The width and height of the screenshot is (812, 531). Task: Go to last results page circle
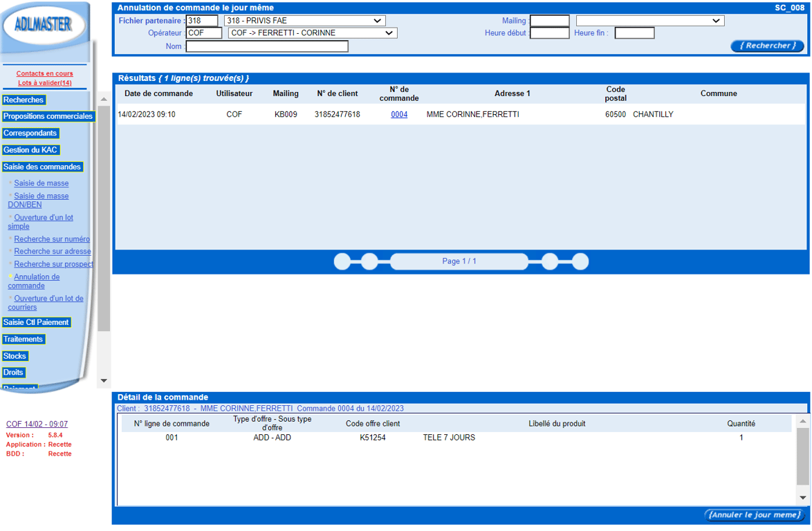(580, 261)
